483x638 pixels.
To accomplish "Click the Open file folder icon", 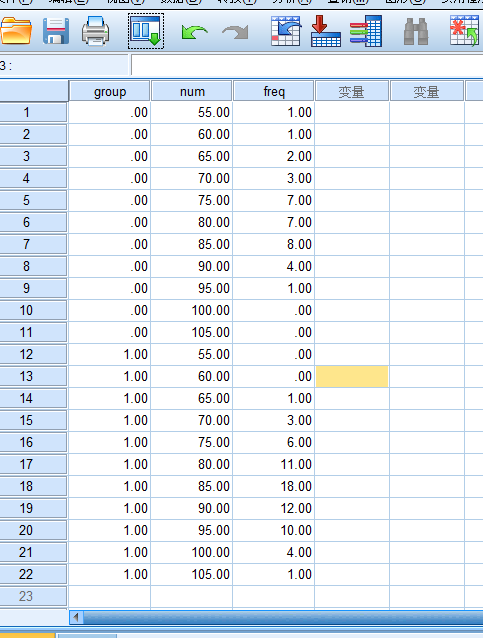I will coord(16,31).
